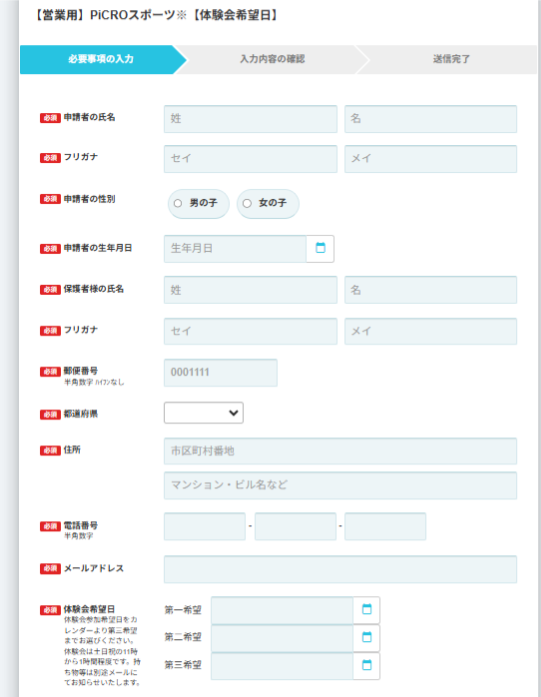Go to the 送信完了 step tab

(451, 59)
